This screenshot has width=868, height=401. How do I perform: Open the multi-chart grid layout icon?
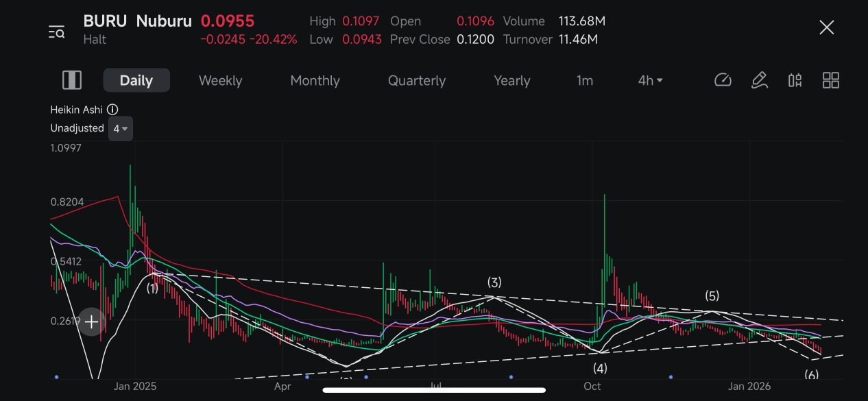pos(831,80)
